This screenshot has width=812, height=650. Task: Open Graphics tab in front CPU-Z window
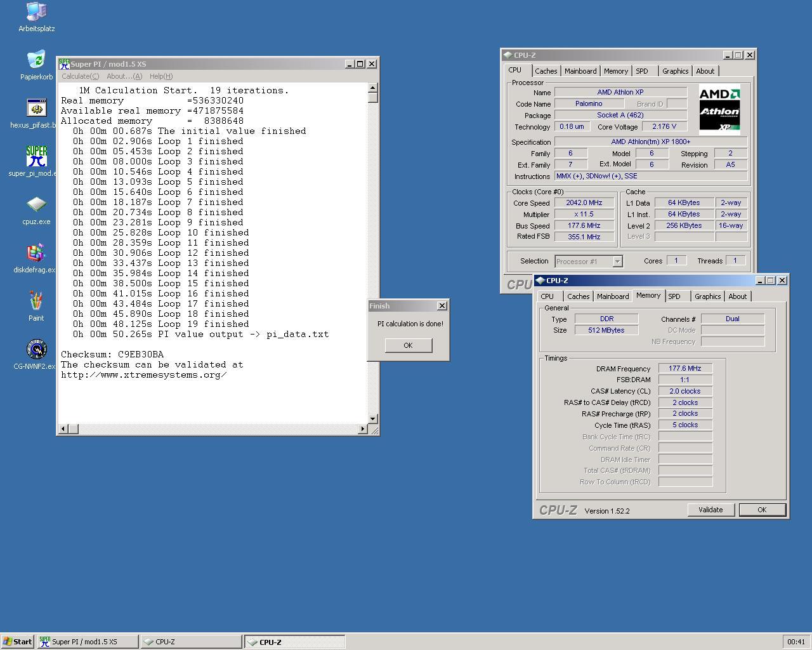pos(707,296)
